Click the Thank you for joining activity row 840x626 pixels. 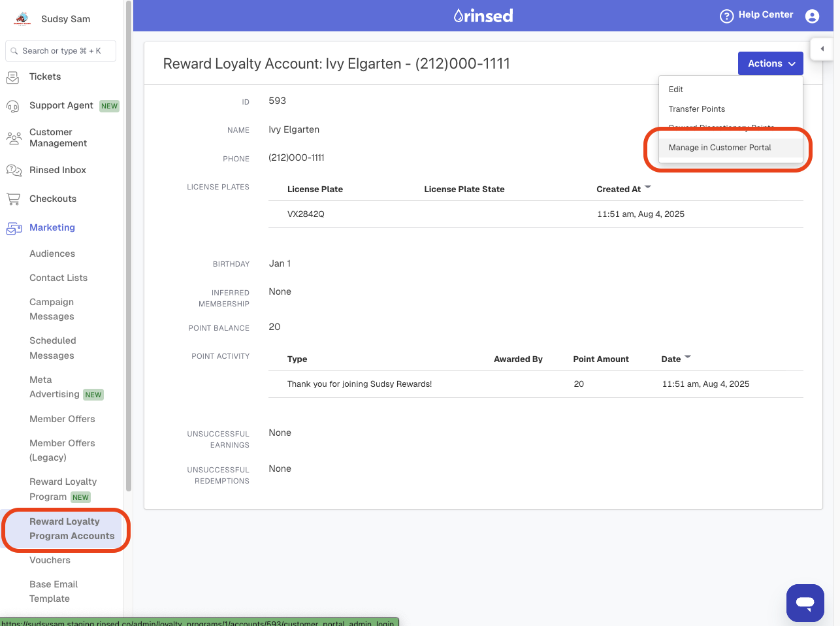[x=536, y=384]
